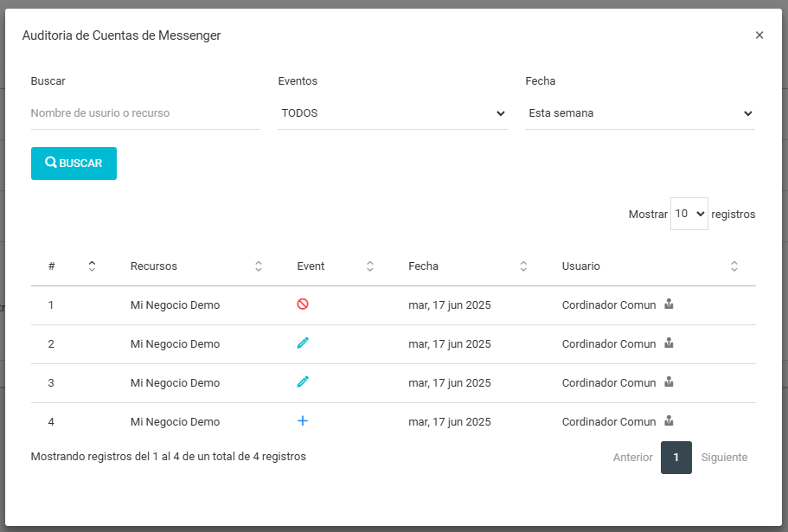Click the user icon in row 4
The width and height of the screenshot is (788, 532).
tap(669, 421)
